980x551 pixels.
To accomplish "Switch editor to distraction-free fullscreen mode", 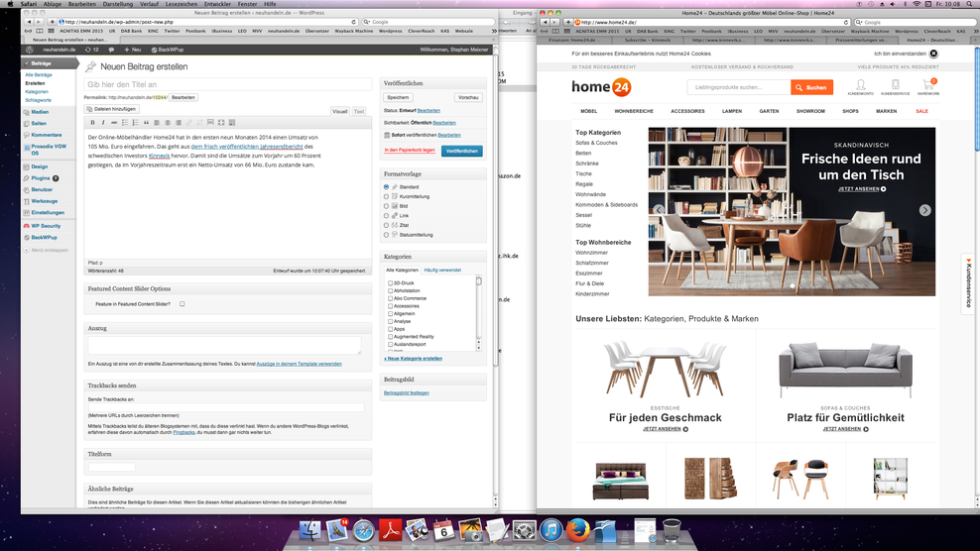I will [x=221, y=123].
